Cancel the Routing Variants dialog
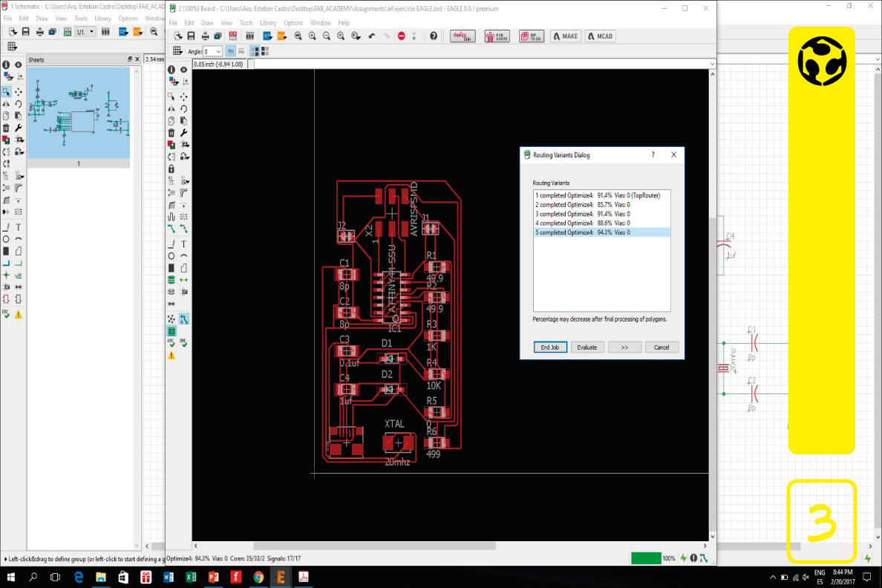882x588 pixels. 661,347
